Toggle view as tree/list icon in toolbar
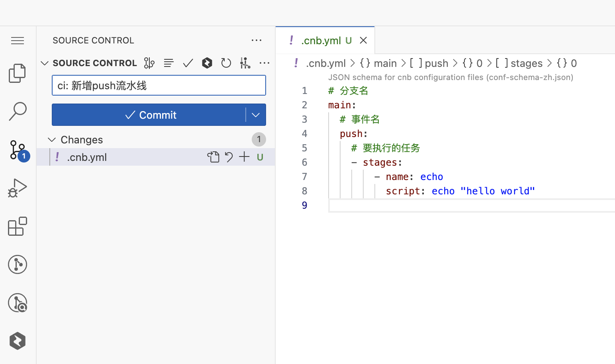Viewport: 615px width, 364px height. tap(168, 63)
